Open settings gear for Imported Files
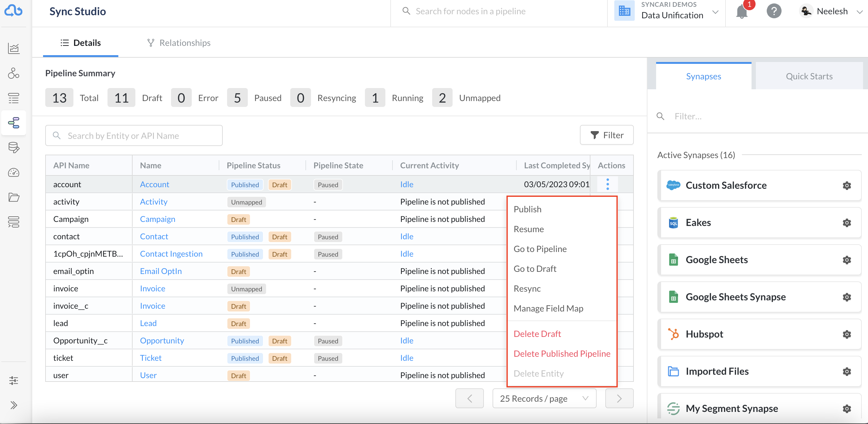This screenshot has height=424, width=868. tap(846, 371)
